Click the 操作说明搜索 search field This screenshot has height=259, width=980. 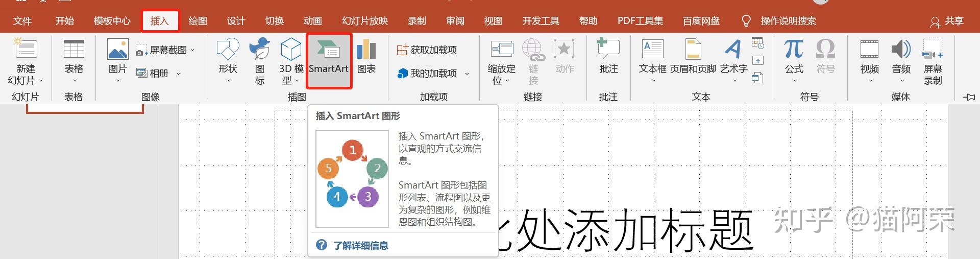tap(788, 21)
